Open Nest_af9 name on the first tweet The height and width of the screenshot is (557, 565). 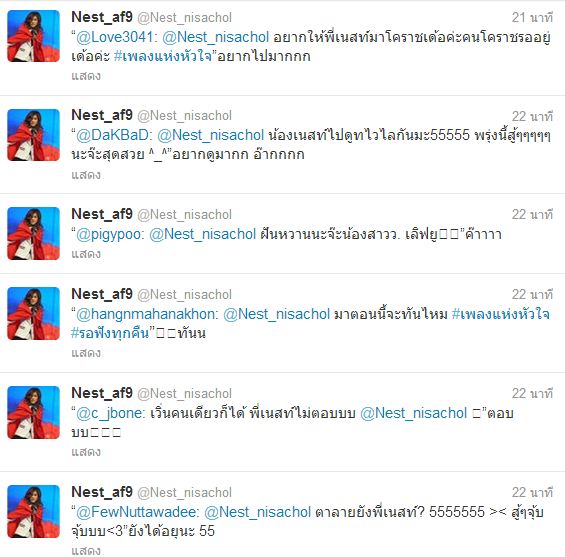tap(102, 17)
